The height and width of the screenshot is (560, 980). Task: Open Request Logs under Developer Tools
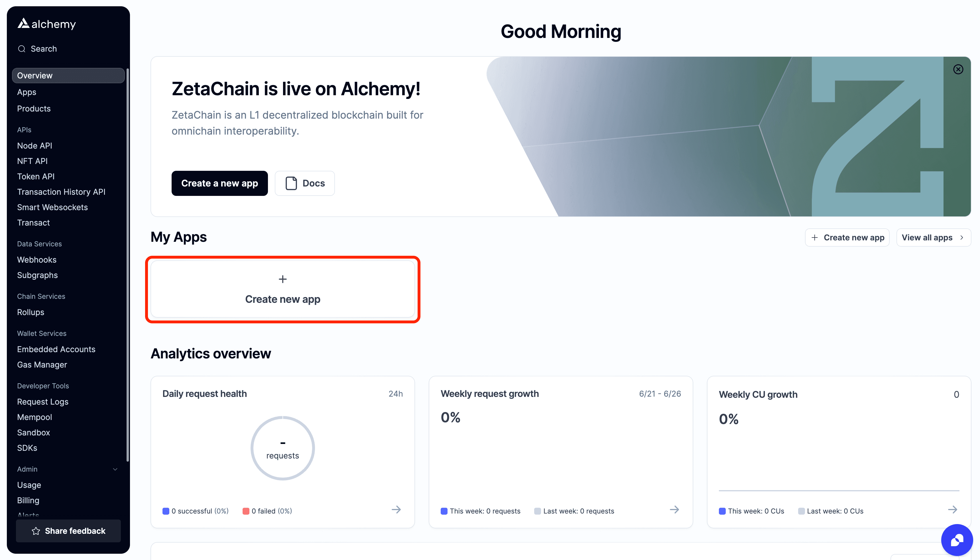pyautogui.click(x=43, y=401)
